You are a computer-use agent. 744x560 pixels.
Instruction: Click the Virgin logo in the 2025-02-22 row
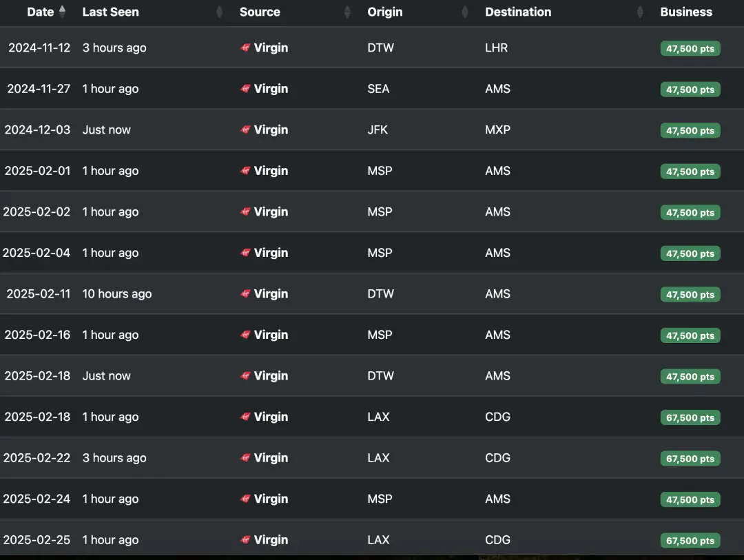coord(245,458)
